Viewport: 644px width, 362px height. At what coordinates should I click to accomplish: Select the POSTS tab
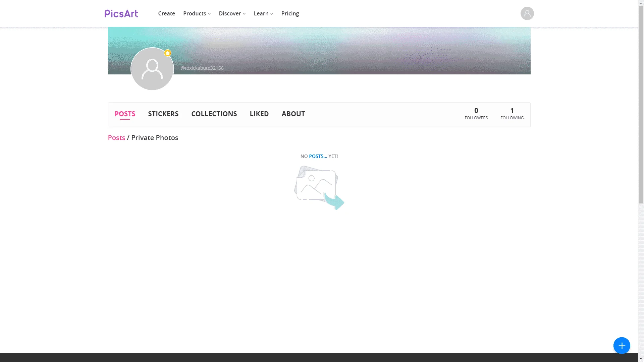click(x=125, y=114)
